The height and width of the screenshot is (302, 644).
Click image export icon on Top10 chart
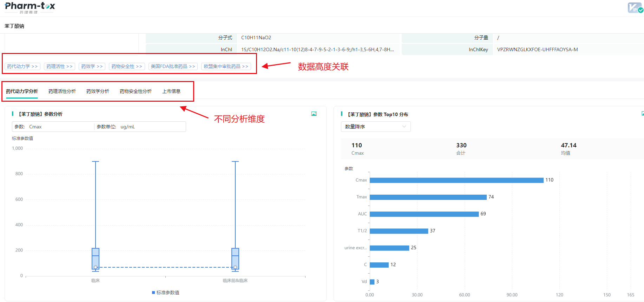coord(642,114)
